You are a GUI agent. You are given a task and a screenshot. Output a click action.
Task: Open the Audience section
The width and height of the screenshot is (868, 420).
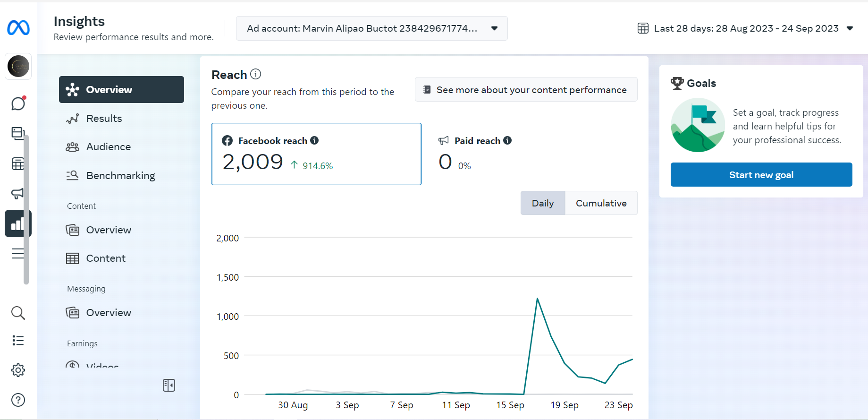(x=121, y=147)
